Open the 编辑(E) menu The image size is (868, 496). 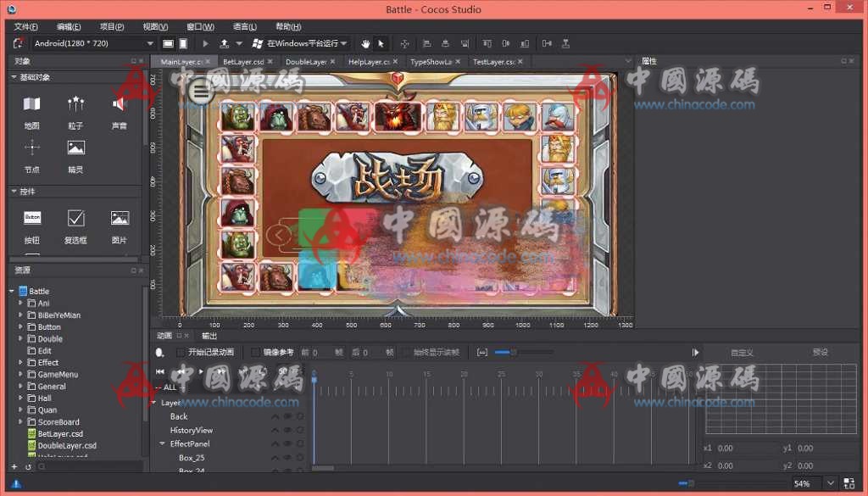point(69,26)
